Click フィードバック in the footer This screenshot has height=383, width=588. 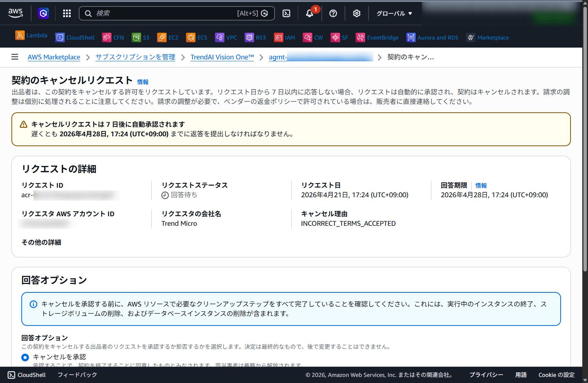coord(77,375)
